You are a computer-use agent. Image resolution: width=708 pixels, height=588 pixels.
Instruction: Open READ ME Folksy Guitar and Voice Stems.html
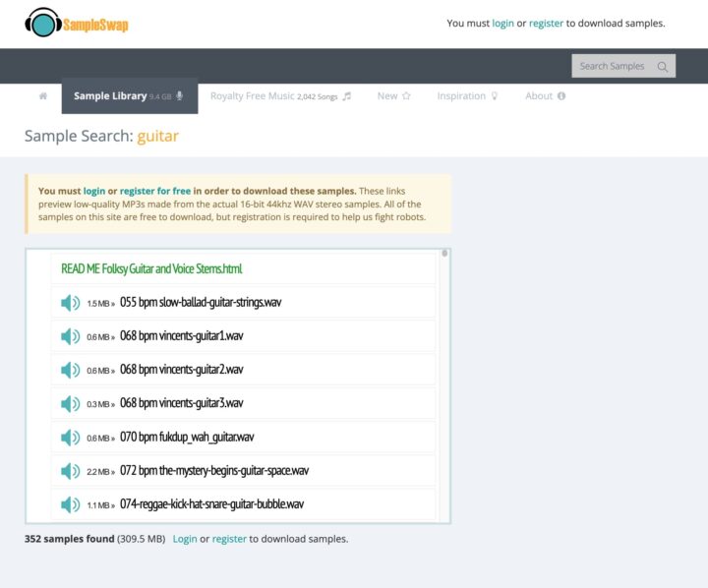click(151, 268)
